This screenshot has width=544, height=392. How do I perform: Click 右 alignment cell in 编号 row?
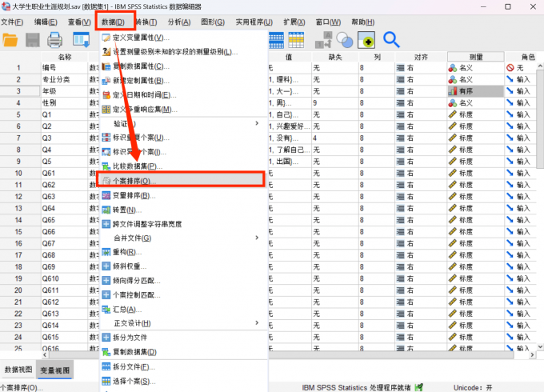point(421,68)
